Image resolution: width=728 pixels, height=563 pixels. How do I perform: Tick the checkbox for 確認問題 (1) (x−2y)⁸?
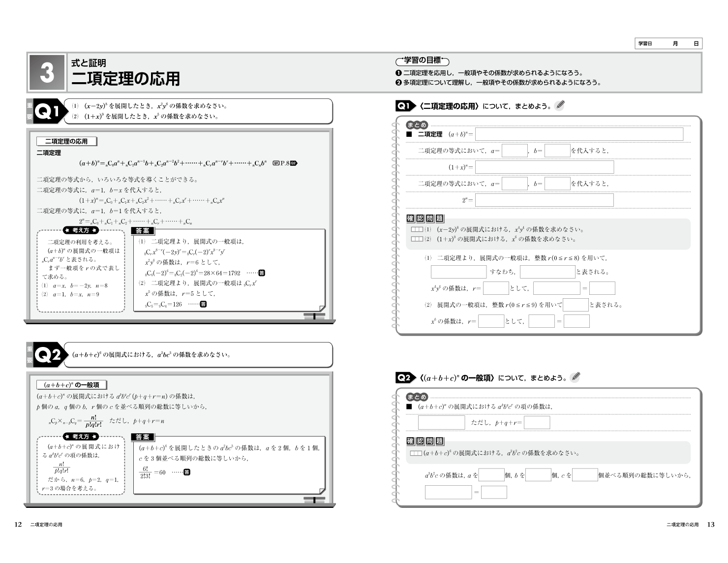click(417, 229)
